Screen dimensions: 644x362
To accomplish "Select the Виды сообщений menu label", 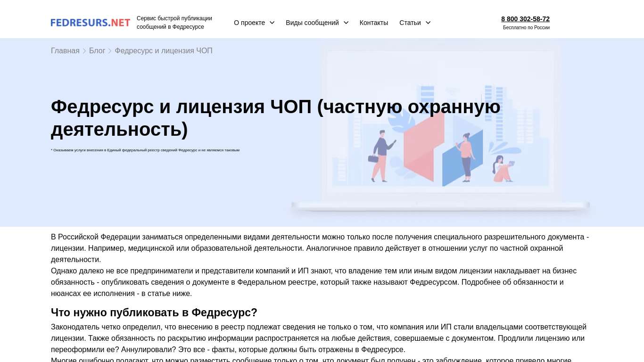I will point(312,23).
